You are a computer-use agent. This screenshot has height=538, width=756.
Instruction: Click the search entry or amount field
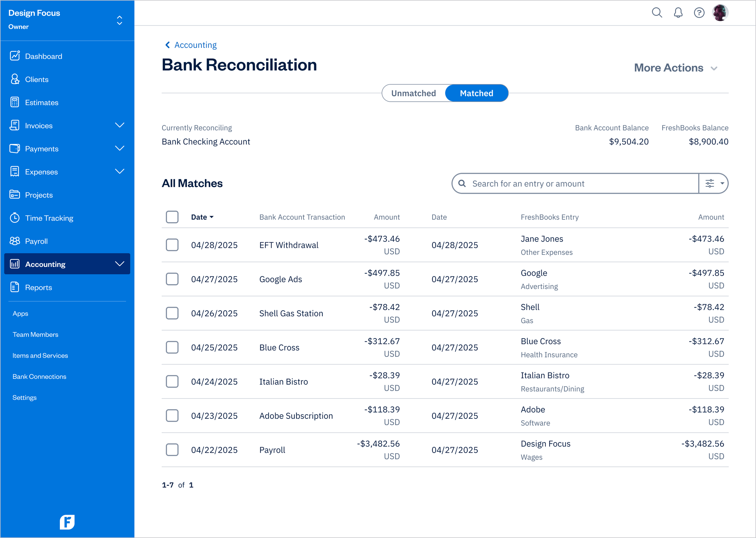coord(563,183)
